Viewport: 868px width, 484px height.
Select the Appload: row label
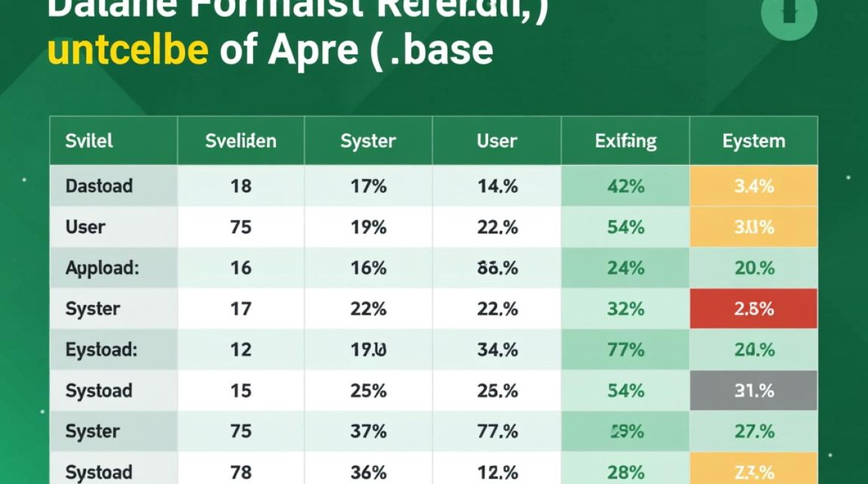pyautogui.click(x=102, y=268)
